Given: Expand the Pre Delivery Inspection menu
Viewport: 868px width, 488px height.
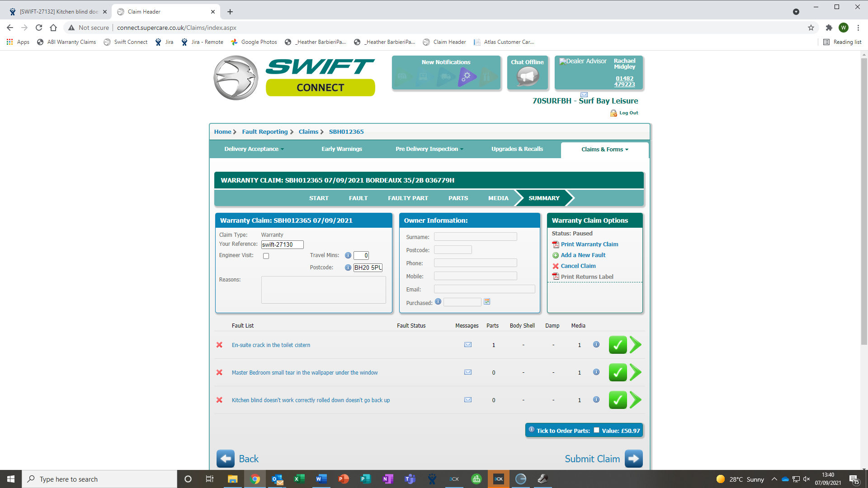Looking at the screenshot, I should [429, 149].
